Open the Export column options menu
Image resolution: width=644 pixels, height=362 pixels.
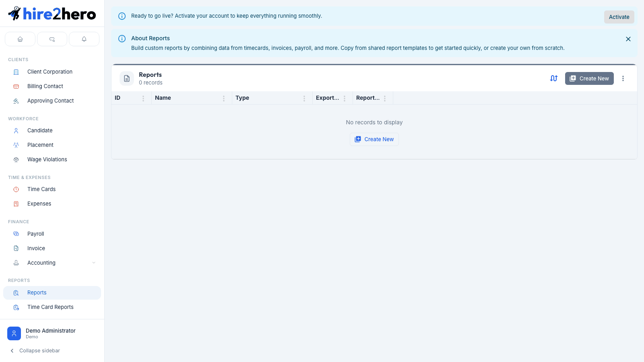[x=345, y=98]
